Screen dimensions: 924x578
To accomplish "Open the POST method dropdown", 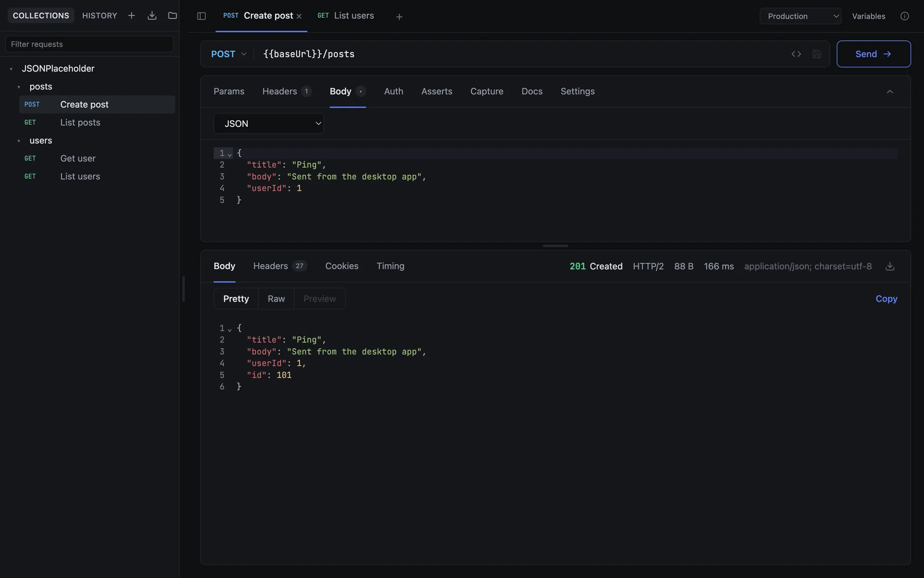I will tap(229, 54).
